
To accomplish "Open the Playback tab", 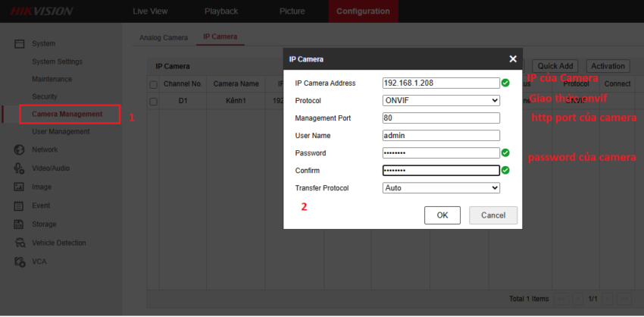I will point(221,11).
